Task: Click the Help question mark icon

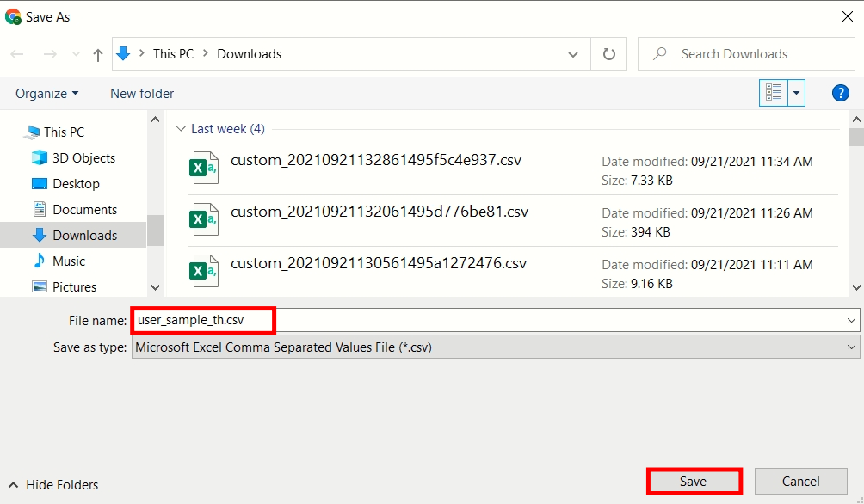Action: 841,93
